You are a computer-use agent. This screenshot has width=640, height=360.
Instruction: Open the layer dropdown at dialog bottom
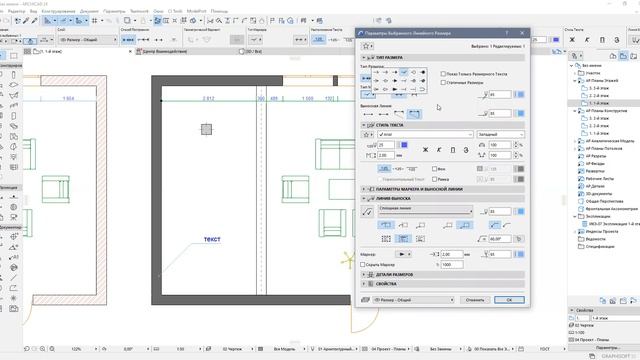tap(413, 300)
